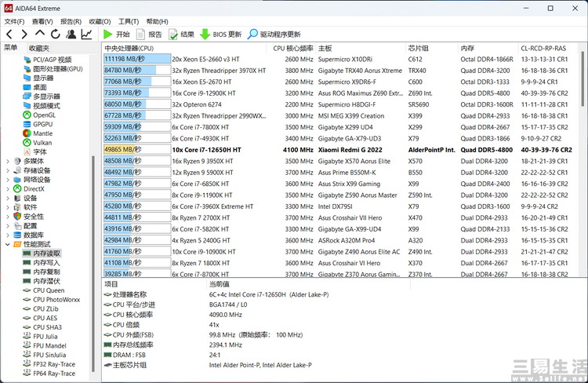Click the CPU PhotoWorxx benchmark icon
The height and width of the screenshot is (383, 588).
pos(27,300)
